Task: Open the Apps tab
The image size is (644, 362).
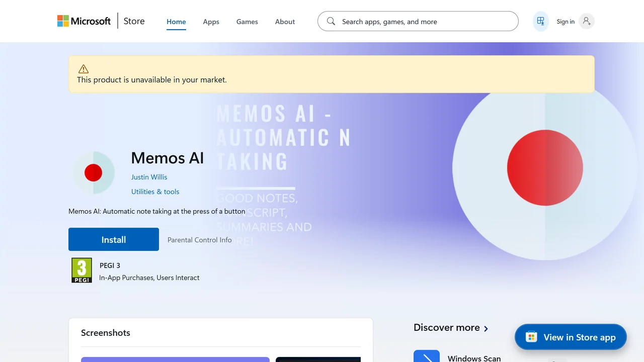Action: pos(211,22)
